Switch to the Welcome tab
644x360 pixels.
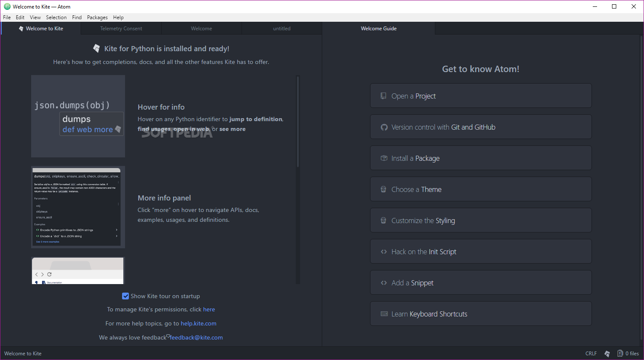(x=201, y=29)
